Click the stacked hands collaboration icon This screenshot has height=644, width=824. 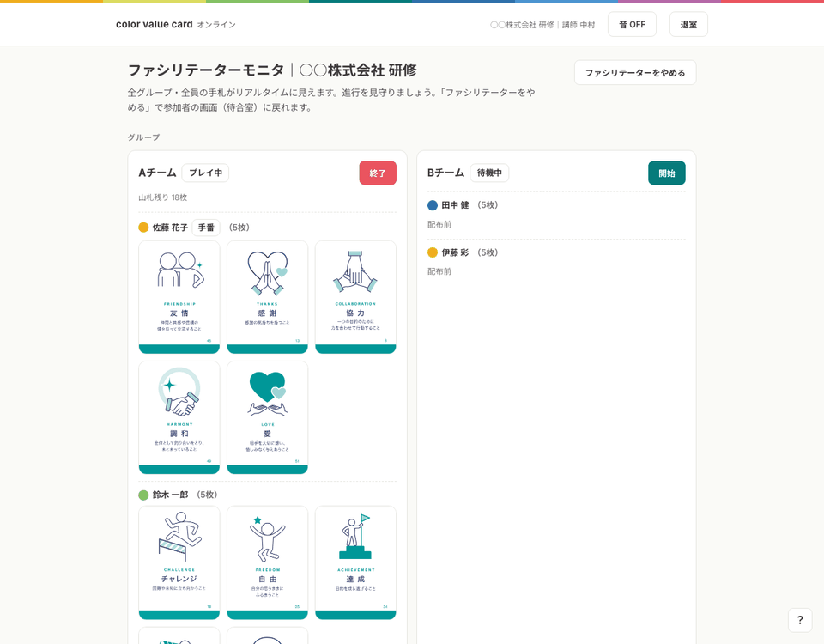(355, 271)
